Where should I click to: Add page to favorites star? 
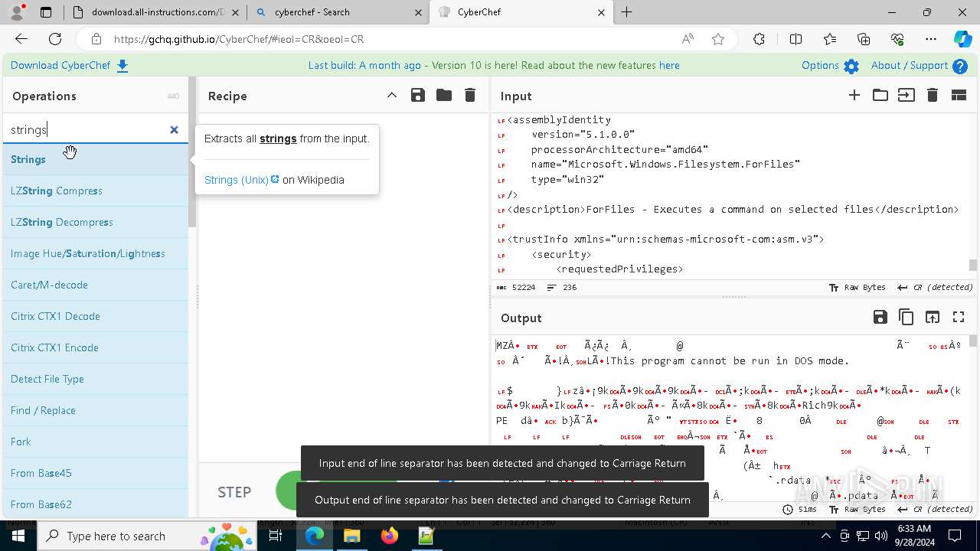[x=718, y=39]
